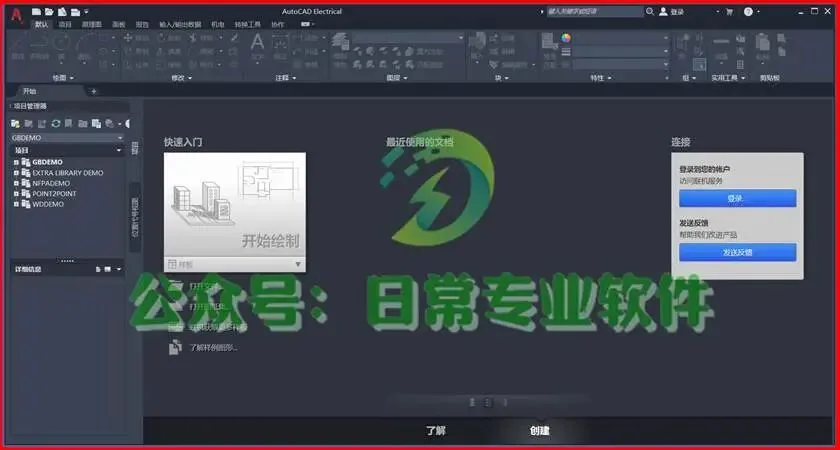
Task: Expand the 注释 ribbon panel
Action: point(286,78)
